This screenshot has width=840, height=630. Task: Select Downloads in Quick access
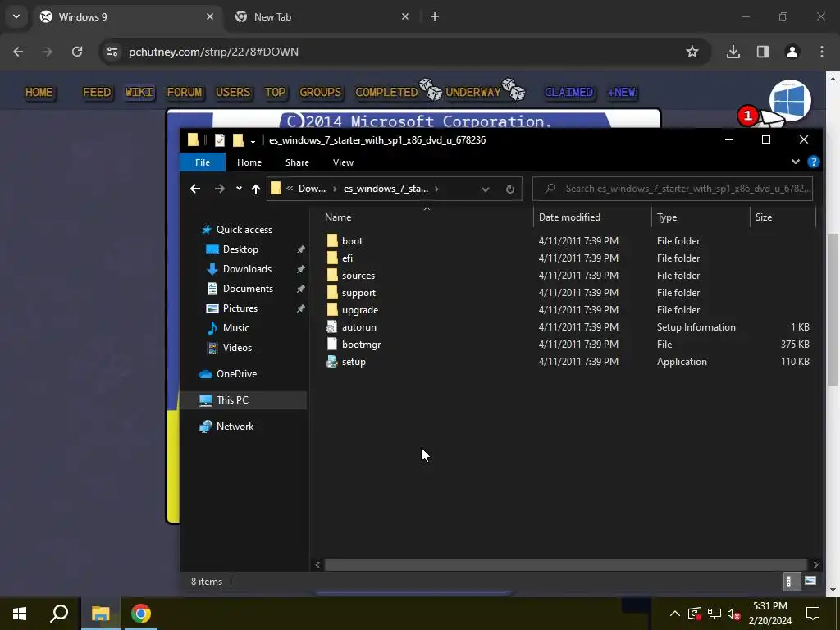tap(247, 269)
